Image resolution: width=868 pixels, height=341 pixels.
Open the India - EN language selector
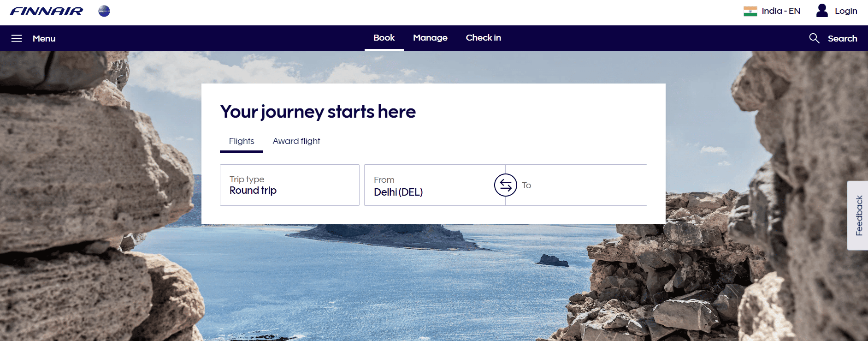[772, 11]
